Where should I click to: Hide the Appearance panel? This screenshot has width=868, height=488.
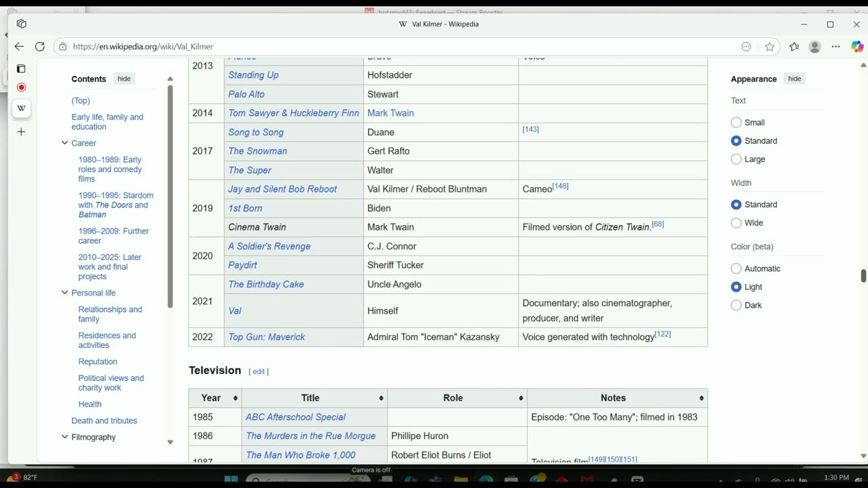(794, 79)
